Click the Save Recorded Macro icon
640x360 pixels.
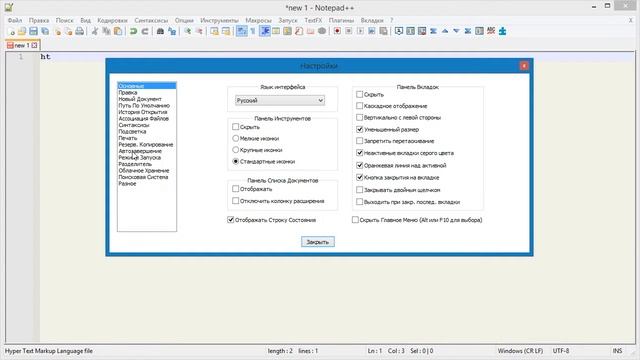click(383, 31)
